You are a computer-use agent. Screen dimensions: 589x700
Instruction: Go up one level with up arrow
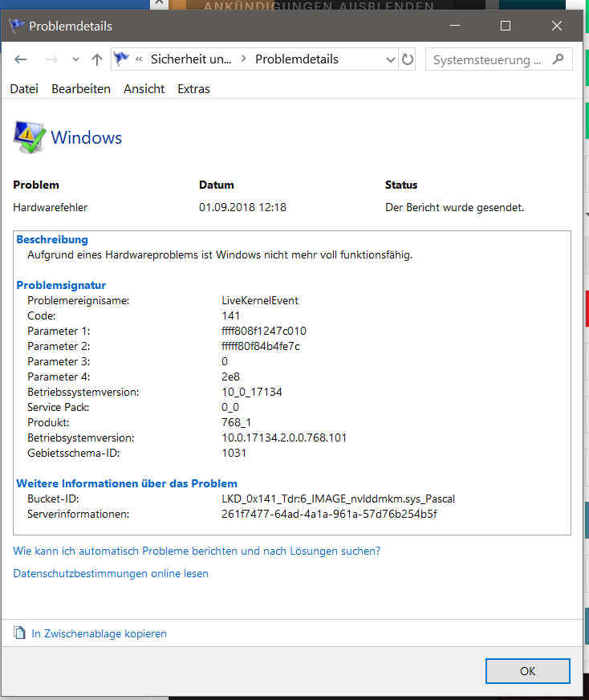click(97, 59)
